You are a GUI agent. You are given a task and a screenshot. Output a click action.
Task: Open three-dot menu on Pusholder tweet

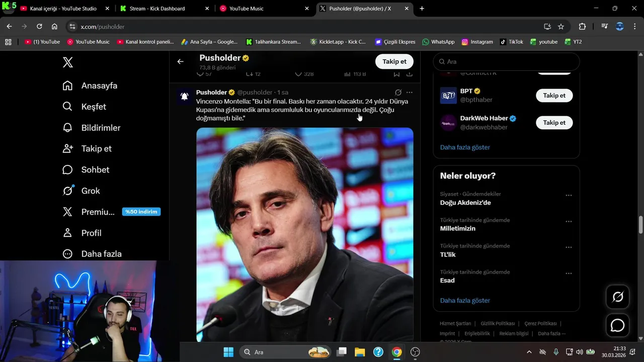pyautogui.click(x=410, y=93)
